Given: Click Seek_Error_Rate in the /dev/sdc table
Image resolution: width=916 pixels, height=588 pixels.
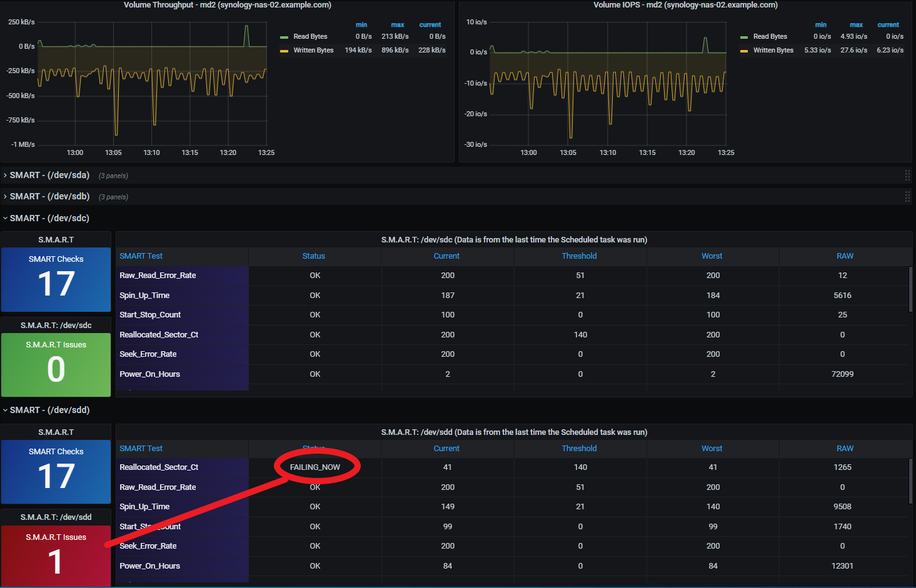Looking at the screenshot, I should [148, 354].
